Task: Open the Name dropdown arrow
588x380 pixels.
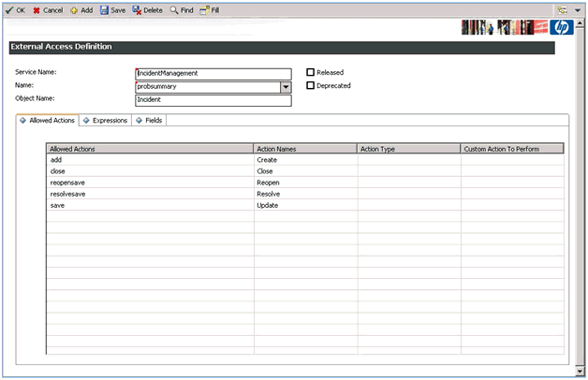Action: pos(286,87)
